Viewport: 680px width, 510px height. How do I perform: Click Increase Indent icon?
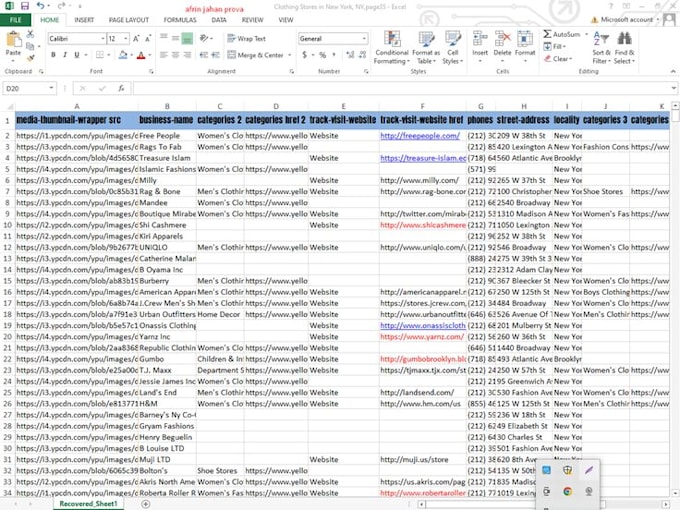pyautogui.click(x=216, y=55)
